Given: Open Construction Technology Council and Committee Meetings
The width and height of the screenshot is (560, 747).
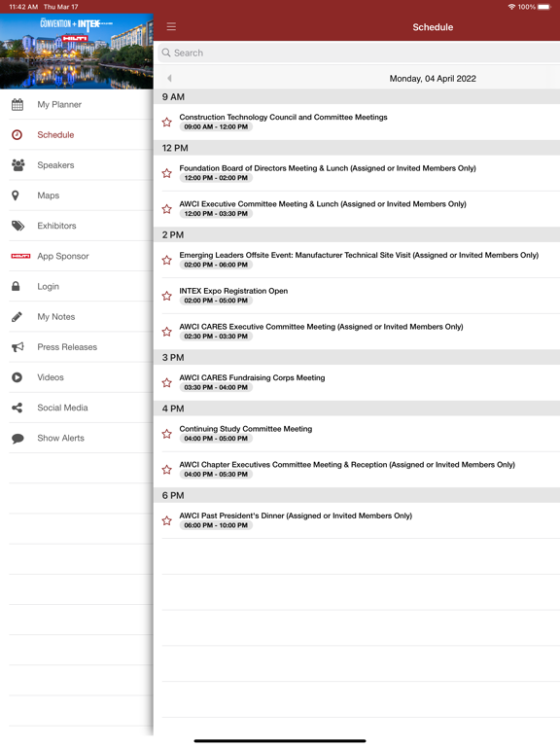Looking at the screenshot, I should point(357,122).
